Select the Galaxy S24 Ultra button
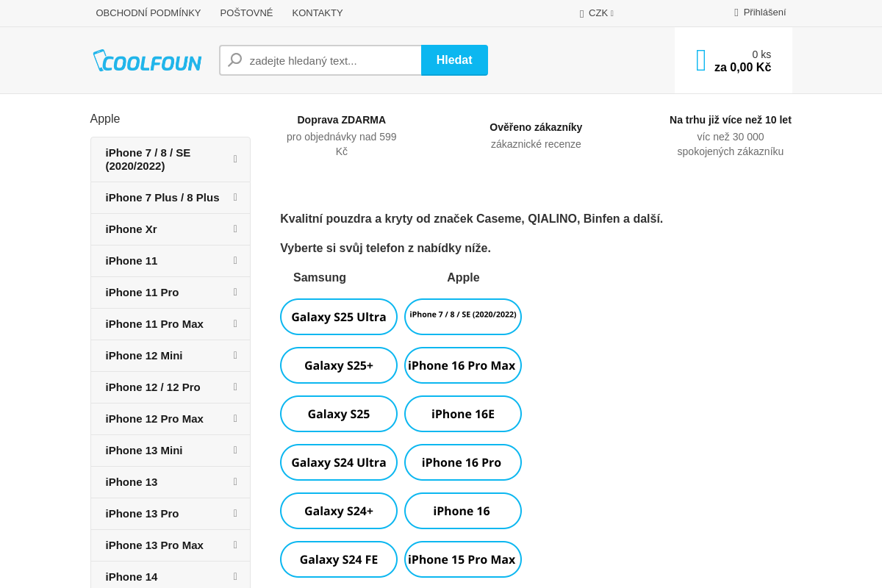The height and width of the screenshot is (588, 882). [339, 462]
